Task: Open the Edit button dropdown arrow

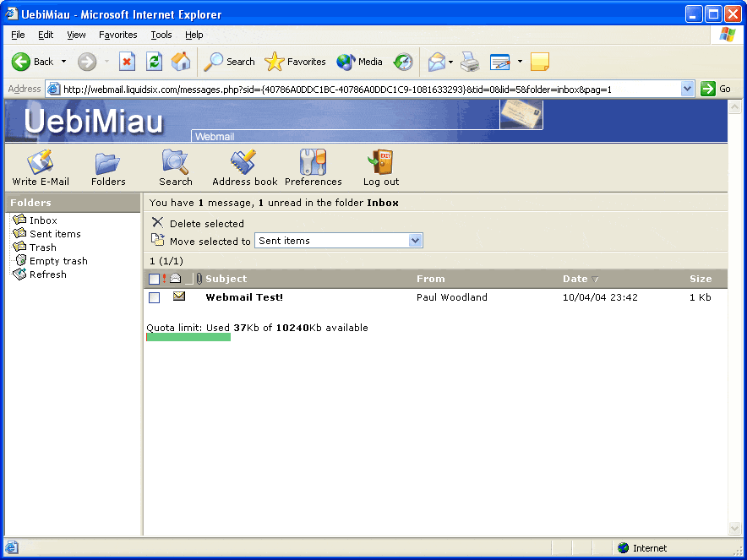Action: click(x=520, y=62)
